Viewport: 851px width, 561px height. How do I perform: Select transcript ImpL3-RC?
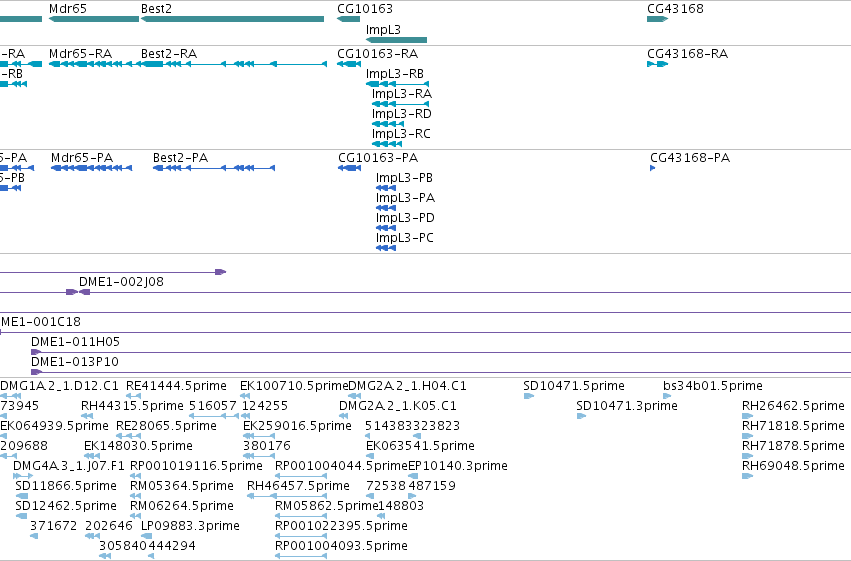(401, 134)
